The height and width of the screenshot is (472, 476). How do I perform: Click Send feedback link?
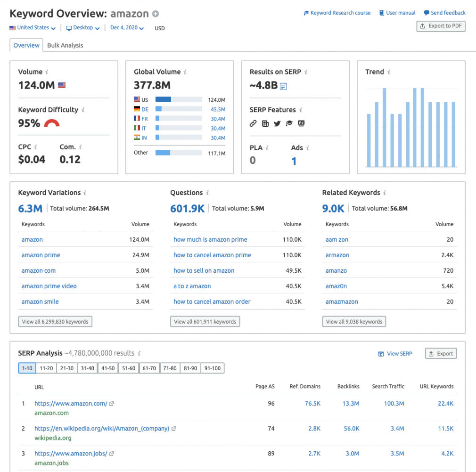445,13
